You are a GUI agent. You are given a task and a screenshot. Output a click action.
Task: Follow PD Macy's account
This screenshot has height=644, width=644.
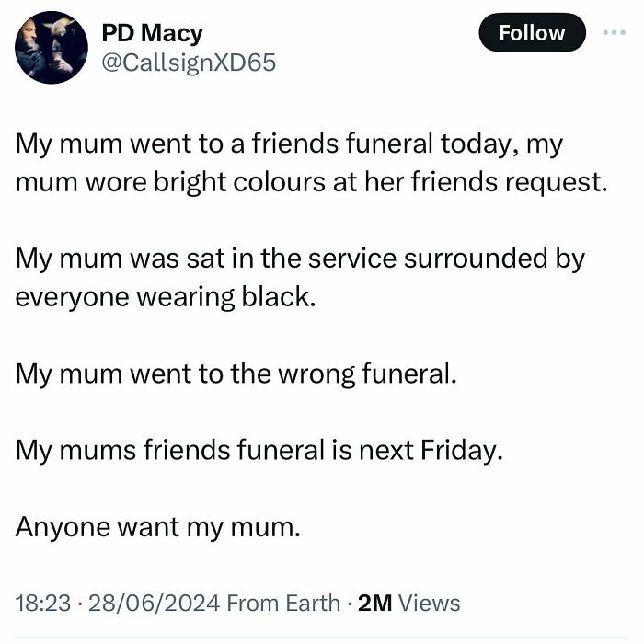coord(531,33)
